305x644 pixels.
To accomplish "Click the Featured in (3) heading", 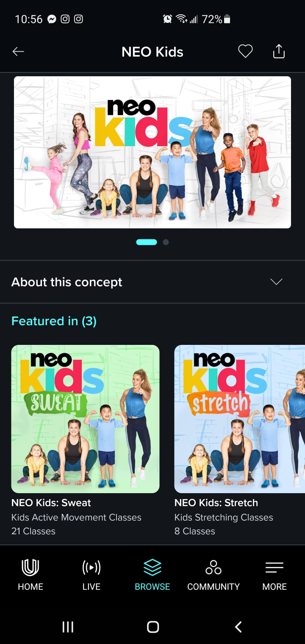I will 54,321.
